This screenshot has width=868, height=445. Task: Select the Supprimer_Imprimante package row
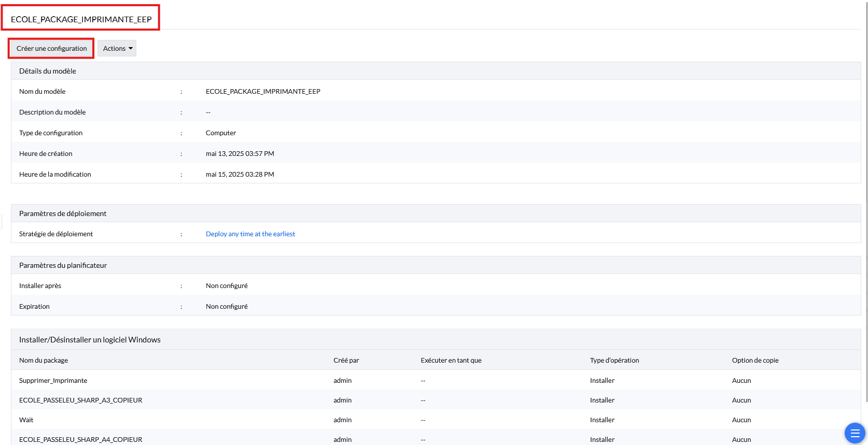click(436, 380)
